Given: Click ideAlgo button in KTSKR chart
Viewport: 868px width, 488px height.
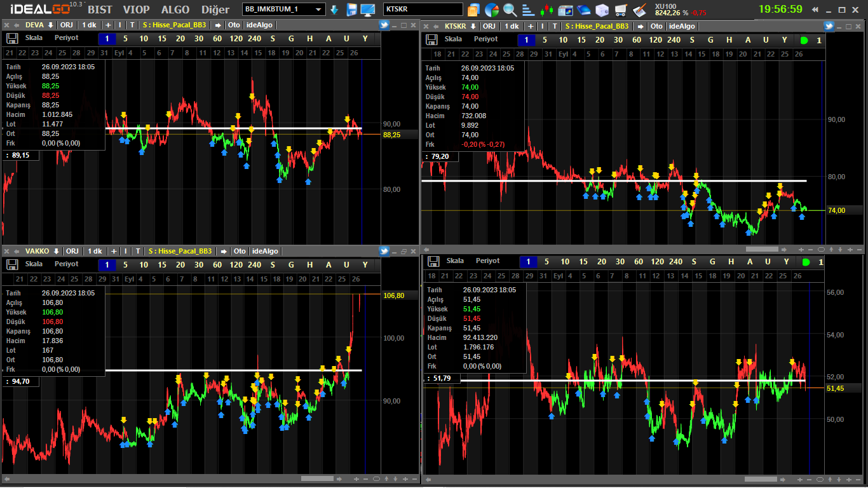Looking at the screenshot, I should coord(682,26).
